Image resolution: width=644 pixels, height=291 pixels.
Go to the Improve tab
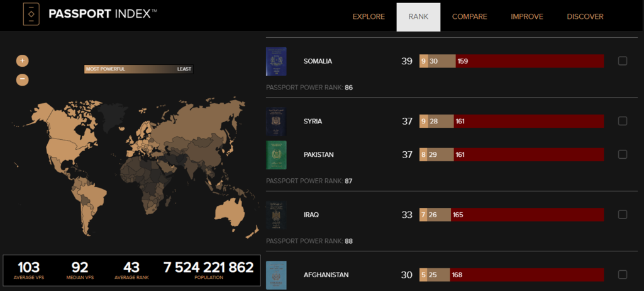[527, 17]
